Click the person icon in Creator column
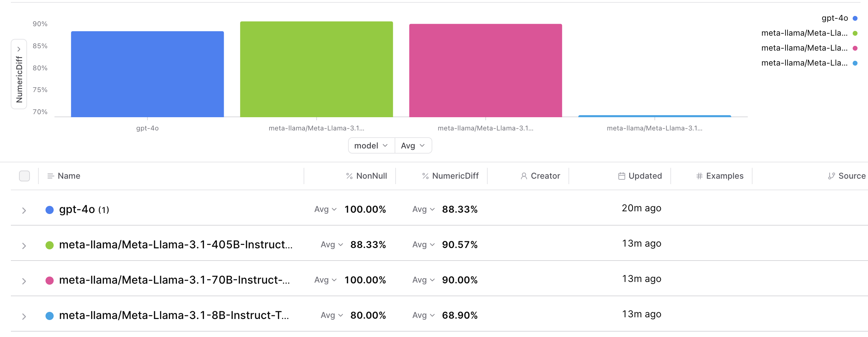868x337 pixels. (x=524, y=176)
